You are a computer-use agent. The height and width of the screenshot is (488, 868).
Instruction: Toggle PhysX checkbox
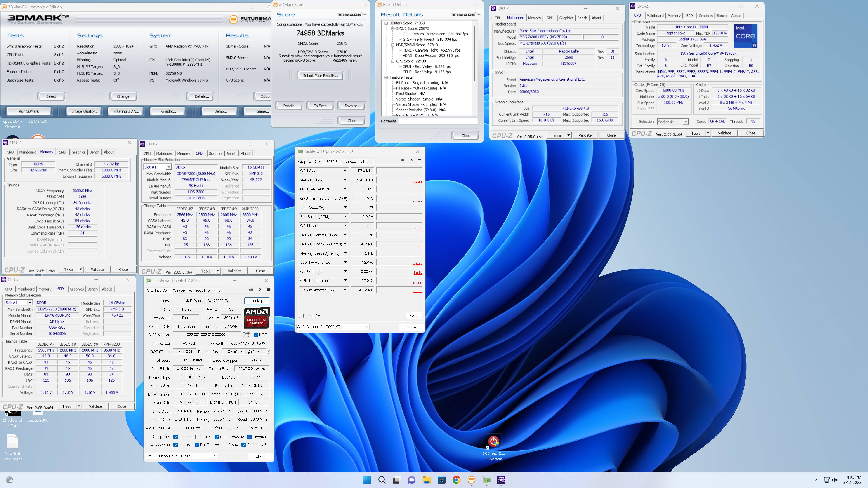[225, 445]
